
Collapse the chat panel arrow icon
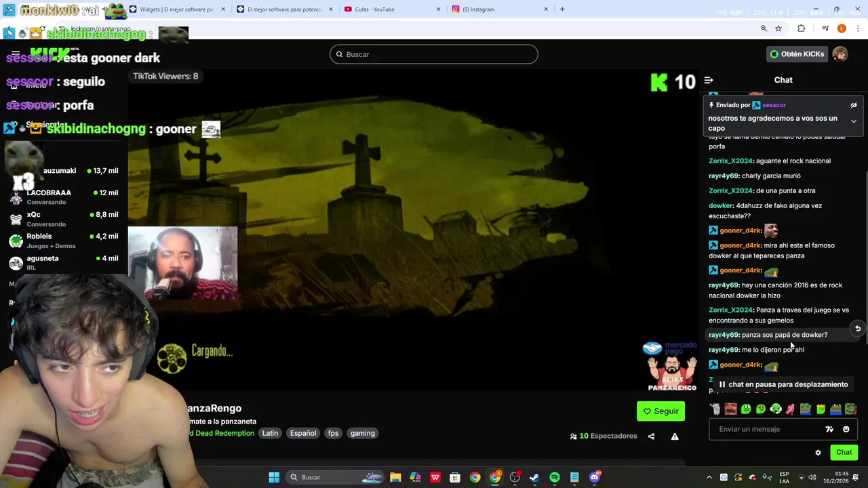[x=709, y=80]
